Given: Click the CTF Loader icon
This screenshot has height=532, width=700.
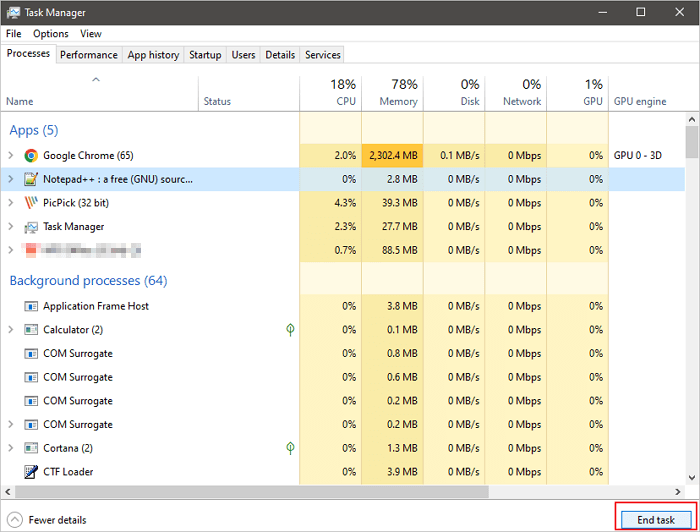Looking at the screenshot, I should [x=32, y=472].
